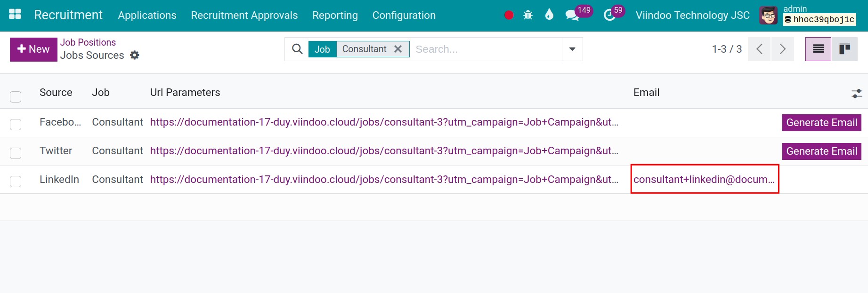Expand the search filter options dropdown
This screenshot has width=868, height=293.
(572, 49)
